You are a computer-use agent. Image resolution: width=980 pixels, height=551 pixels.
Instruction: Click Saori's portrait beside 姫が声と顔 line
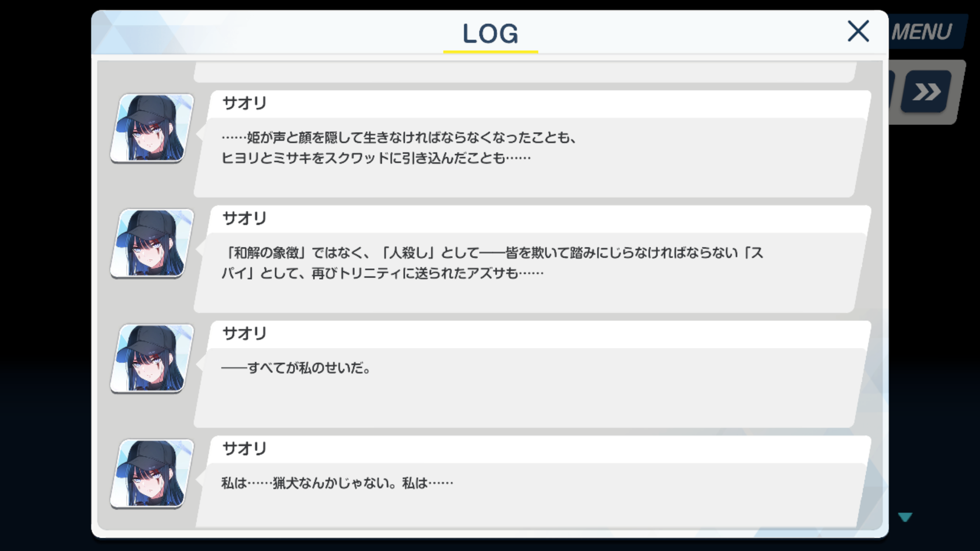coord(152,128)
